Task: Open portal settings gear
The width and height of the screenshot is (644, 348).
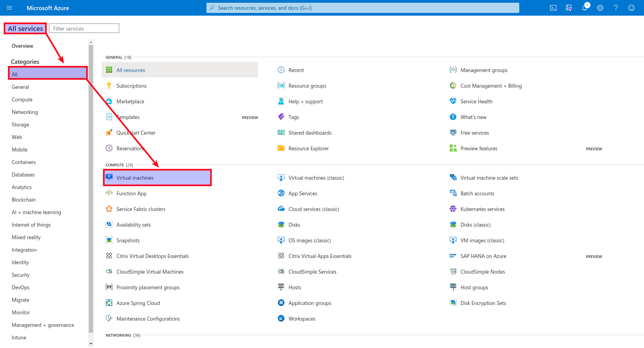Action: [x=600, y=8]
